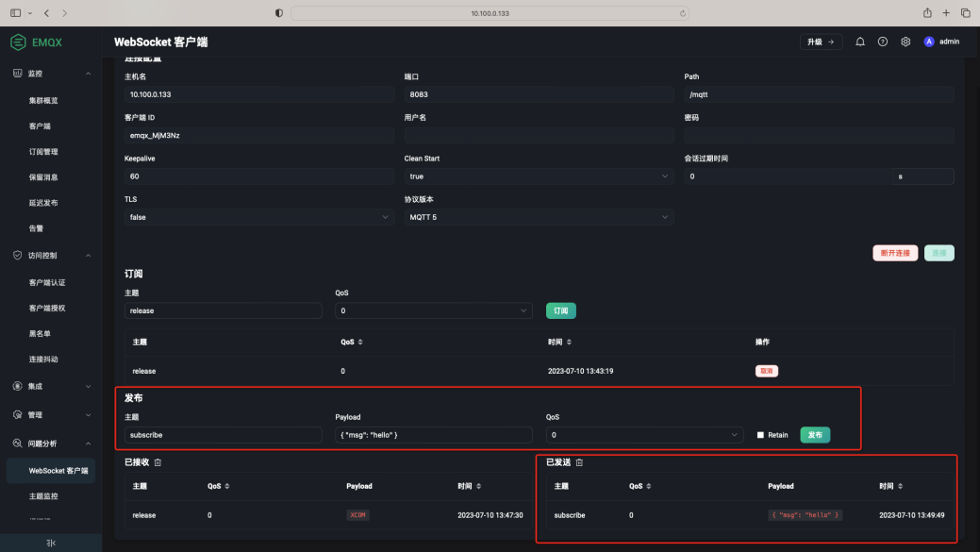
Task: Clear sent messages with trash icon
Action: 579,462
